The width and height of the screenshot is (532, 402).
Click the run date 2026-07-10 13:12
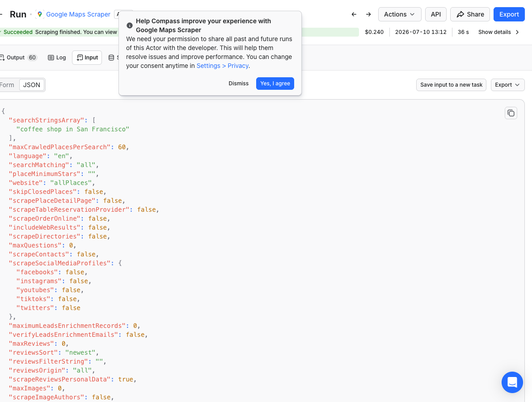pos(421,32)
